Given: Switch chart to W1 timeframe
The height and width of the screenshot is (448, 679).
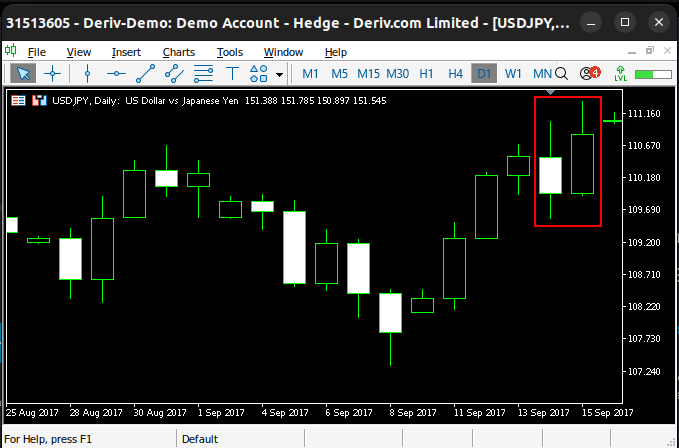Looking at the screenshot, I should pos(513,74).
